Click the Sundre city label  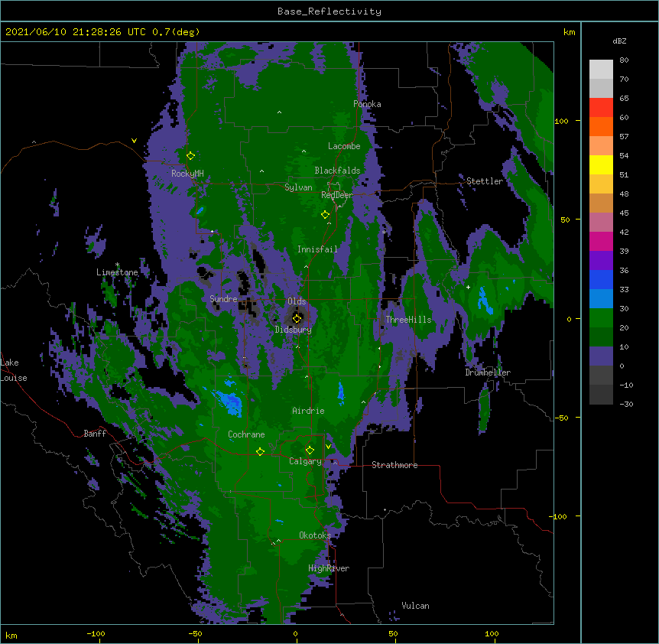tap(223, 299)
